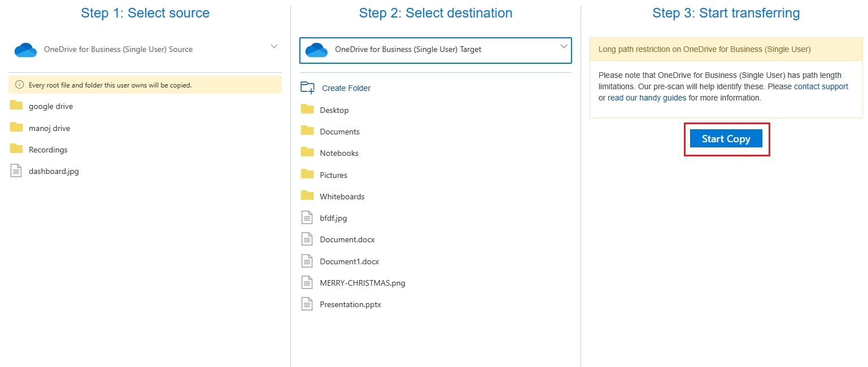
Task: Select the Recordings folder name
Action: pyautogui.click(x=48, y=150)
